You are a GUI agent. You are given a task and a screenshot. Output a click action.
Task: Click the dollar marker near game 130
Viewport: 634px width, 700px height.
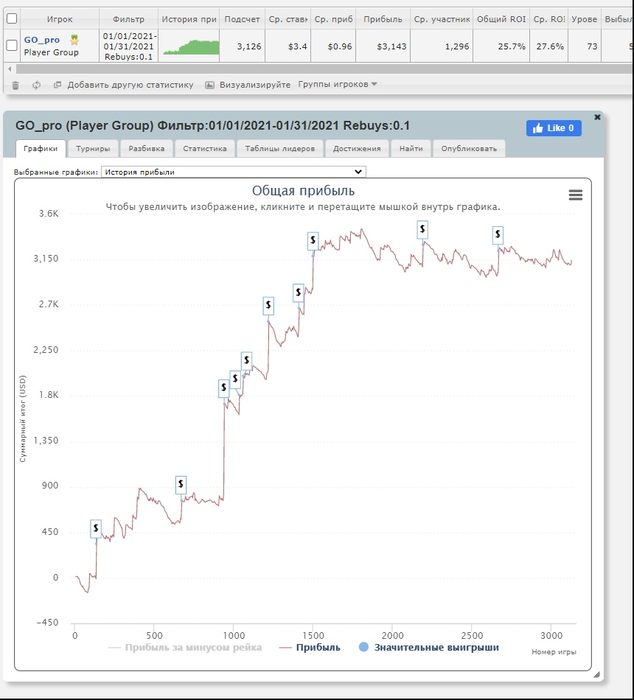tap(96, 529)
